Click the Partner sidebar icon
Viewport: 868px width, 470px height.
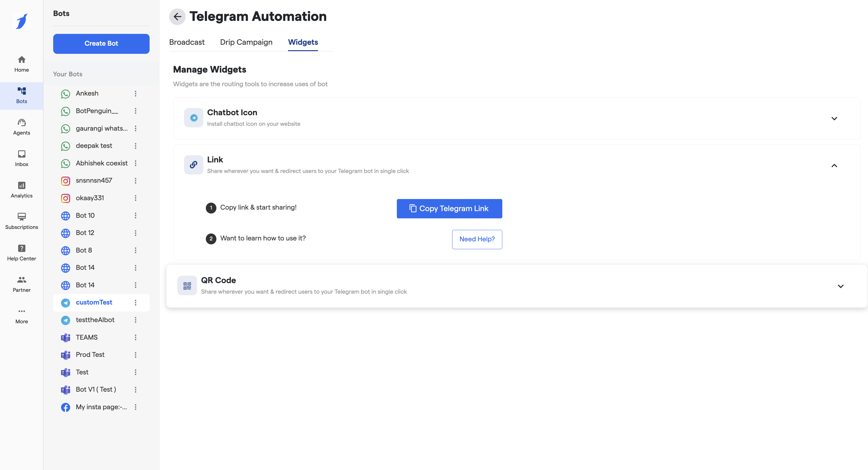(x=21, y=284)
